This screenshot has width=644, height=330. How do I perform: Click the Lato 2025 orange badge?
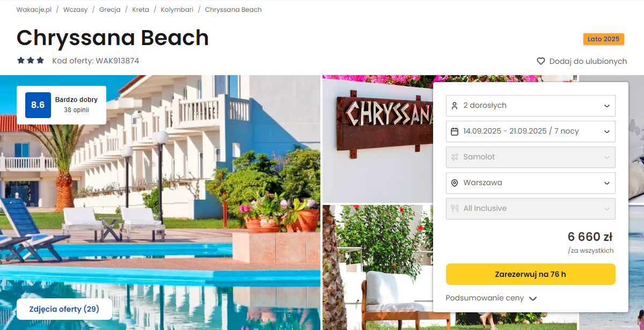[604, 39]
